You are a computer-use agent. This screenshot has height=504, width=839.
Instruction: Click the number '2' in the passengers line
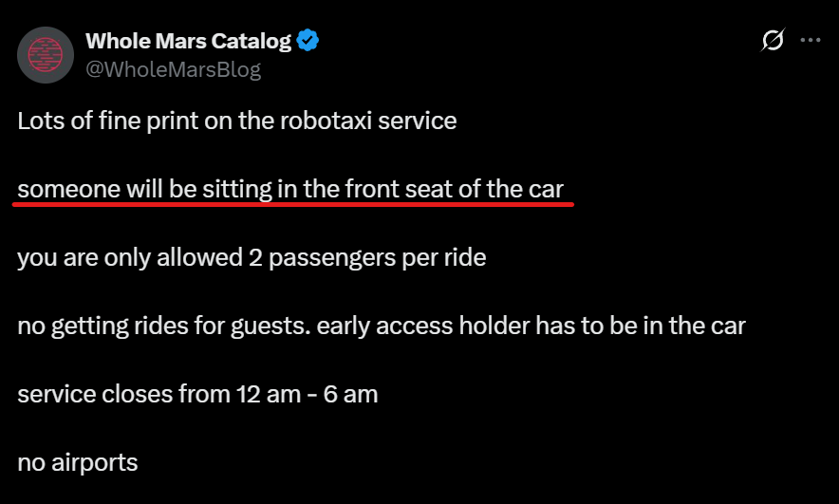pos(255,257)
